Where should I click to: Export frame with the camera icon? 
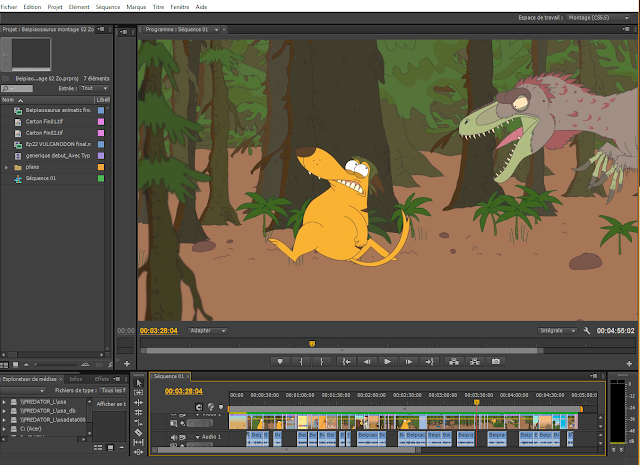pyautogui.click(x=496, y=362)
